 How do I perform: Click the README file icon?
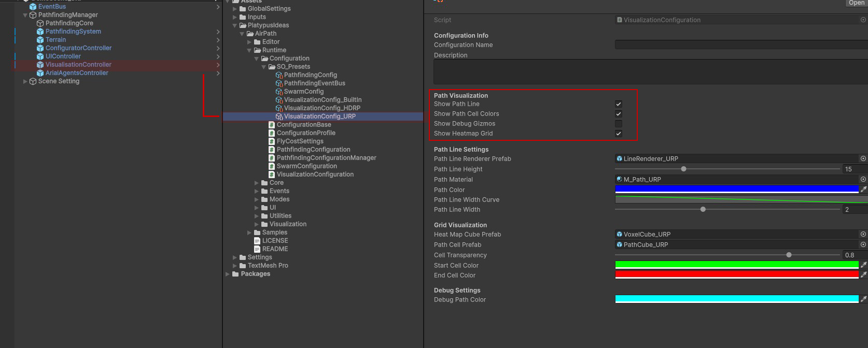[x=257, y=249]
